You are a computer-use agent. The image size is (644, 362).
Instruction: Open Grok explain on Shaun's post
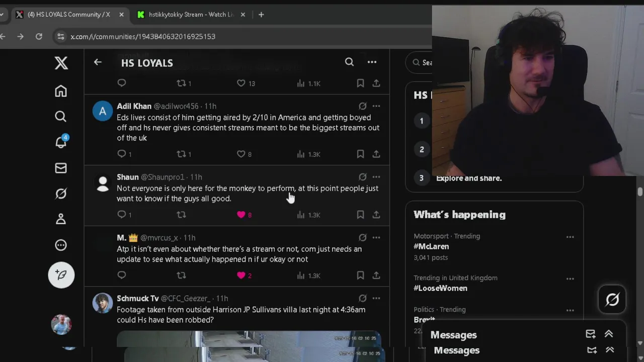tap(362, 177)
